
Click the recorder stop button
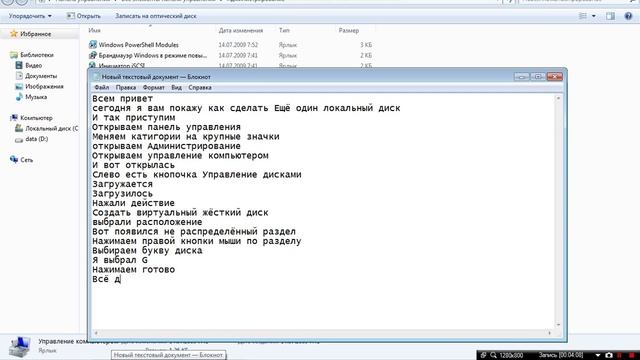[632, 355]
